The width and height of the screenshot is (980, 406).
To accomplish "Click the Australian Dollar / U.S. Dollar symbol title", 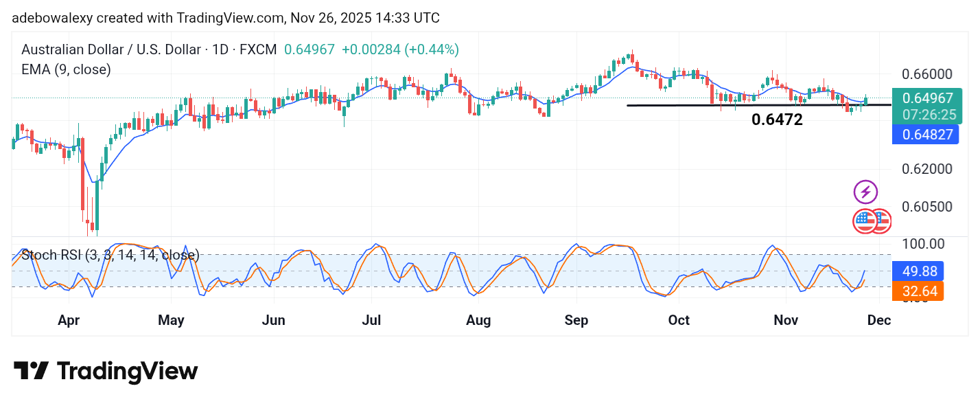I will coord(149,49).
